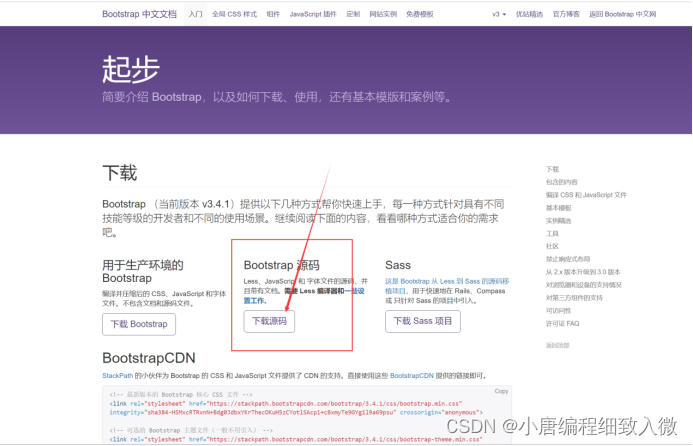Select the 入门 nav tab

pyautogui.click(x=195, y=14)
